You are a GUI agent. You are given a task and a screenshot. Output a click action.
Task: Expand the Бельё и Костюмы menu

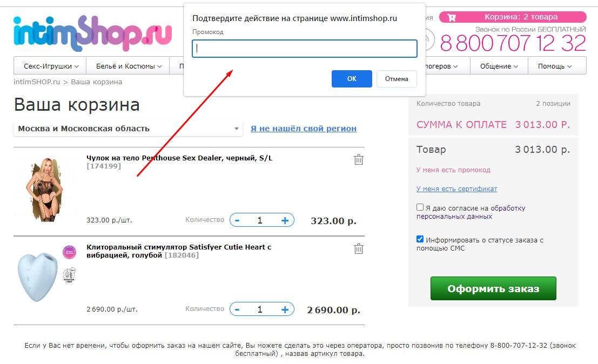point(128,66)
